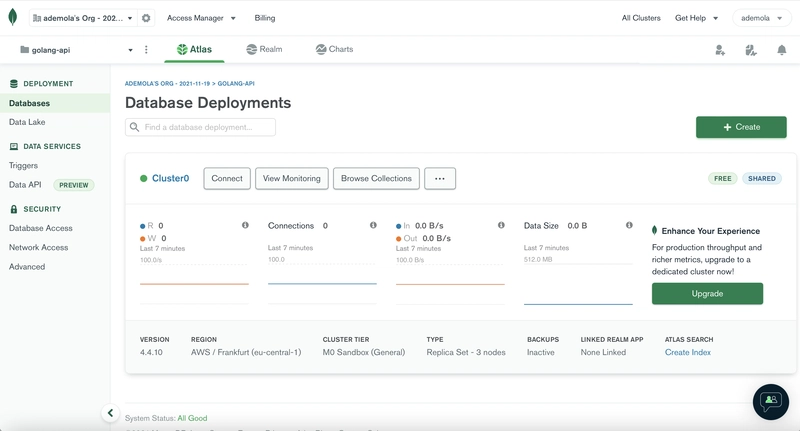Focus the Find a database deployment field
The image size is (800, 431).
[x=201, y=127]
